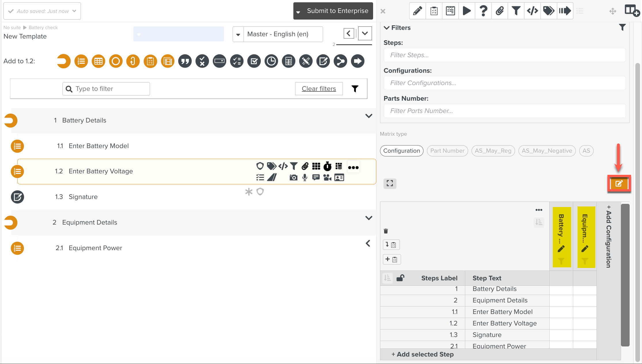This screenshot has height=364, width=642.
Task: Select the AS_May_Negative matrix type tab
Action: (547, 151)
